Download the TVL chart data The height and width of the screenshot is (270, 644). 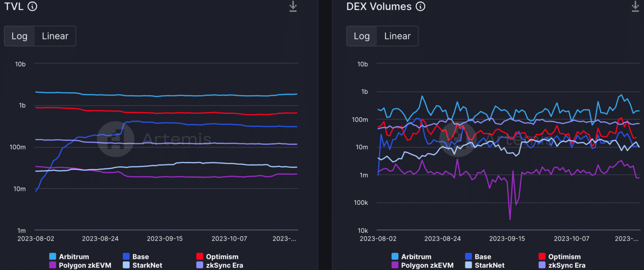click(x=293, y=7)
